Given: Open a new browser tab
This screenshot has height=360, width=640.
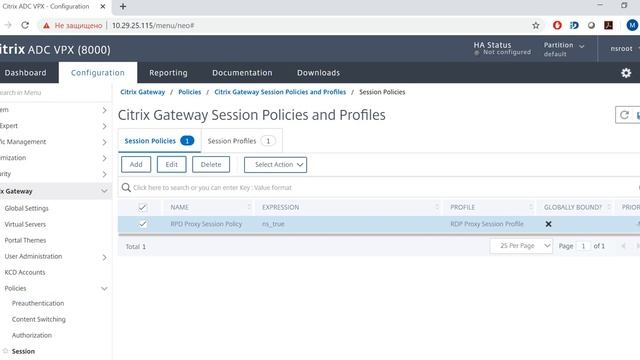Looking at the screenshot, I should pos(123,7).
